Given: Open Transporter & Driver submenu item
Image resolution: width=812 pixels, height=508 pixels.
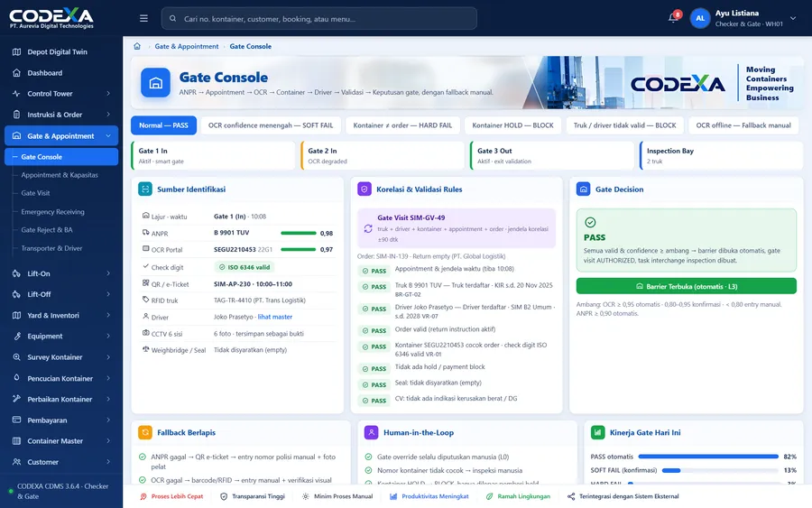Looking at the screenshot, I should tap(51, 248).
